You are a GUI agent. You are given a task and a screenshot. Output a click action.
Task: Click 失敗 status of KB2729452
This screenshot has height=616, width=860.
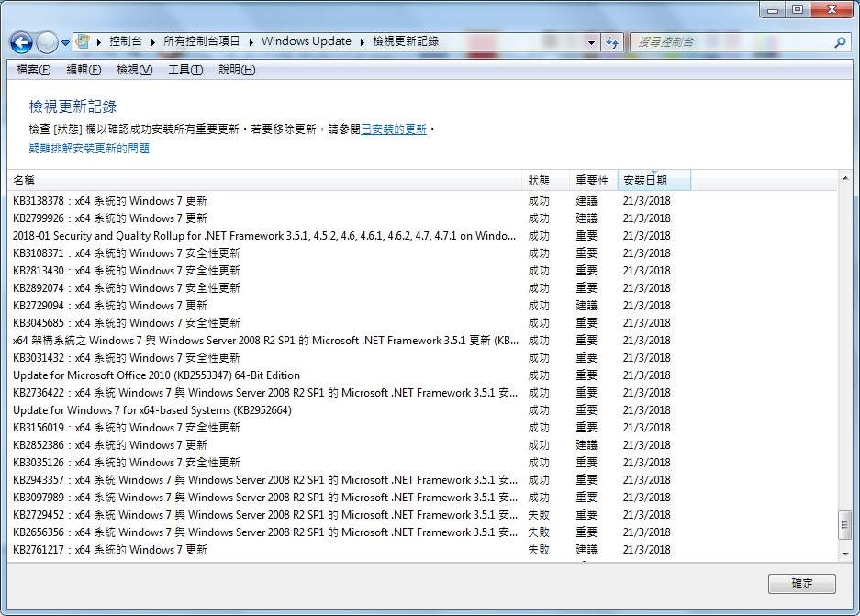539,515
